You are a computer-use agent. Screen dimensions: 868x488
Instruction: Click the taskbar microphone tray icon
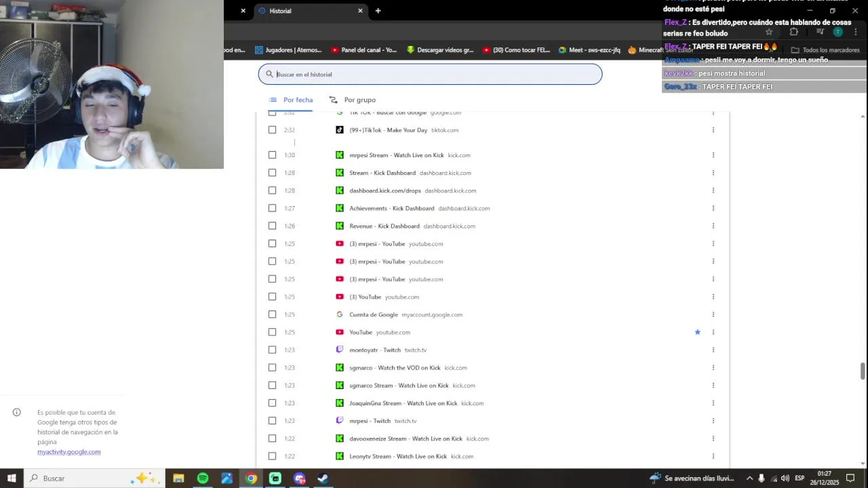click(x=762, y=479)
